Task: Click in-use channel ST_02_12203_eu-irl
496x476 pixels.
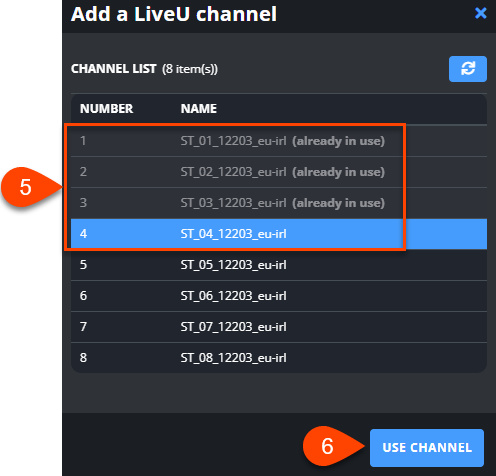Action: click(279, 172)
